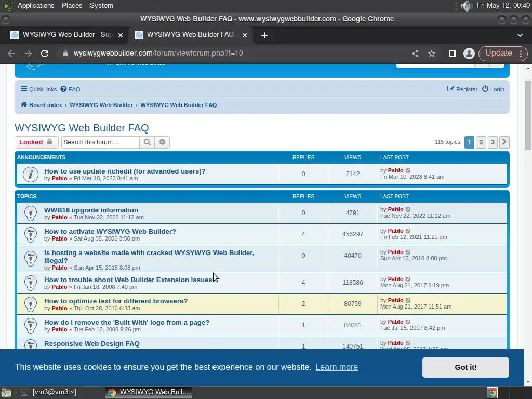The width and height of the screenshot is (532, 399).
Task: Click the announcement info icon for richedit topic
Action: (x=31, y=175)
